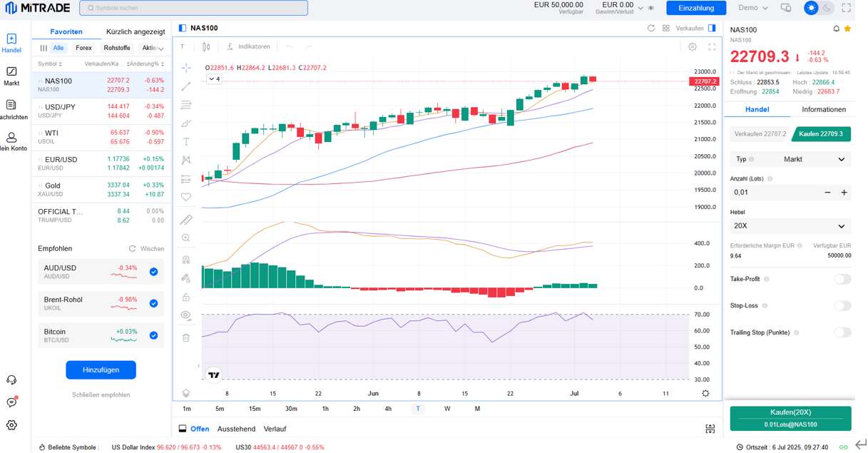
Task: Select the text annotation tool
Action: point(186,142)
